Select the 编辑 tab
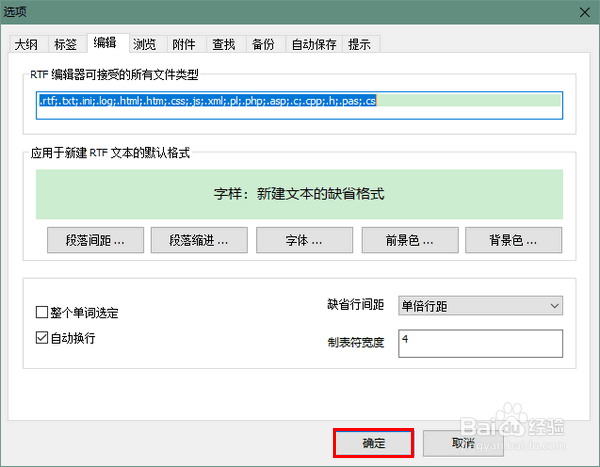The width and height of the screenshot is (600, 467). coord(108,43)
